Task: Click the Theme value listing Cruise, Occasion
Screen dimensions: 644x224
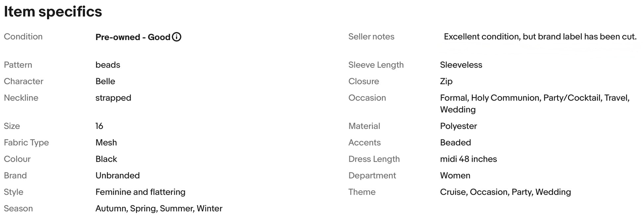Action: (505, 192)
